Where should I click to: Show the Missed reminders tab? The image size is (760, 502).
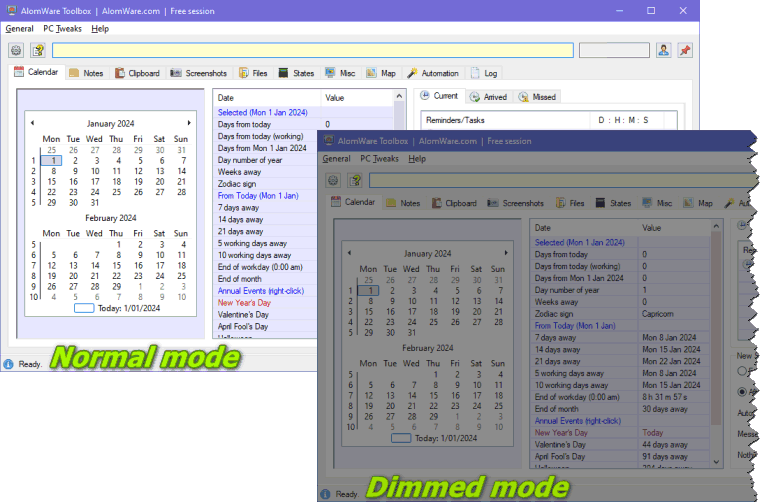pyautogui.click(x=538, y=97)
